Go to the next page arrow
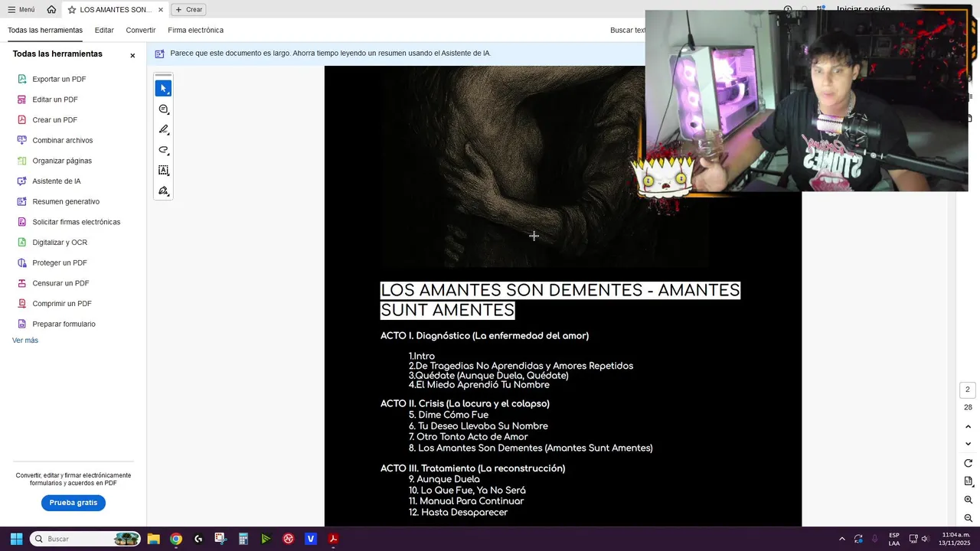Viewport: 980px width, 551px height. [968, 444]
